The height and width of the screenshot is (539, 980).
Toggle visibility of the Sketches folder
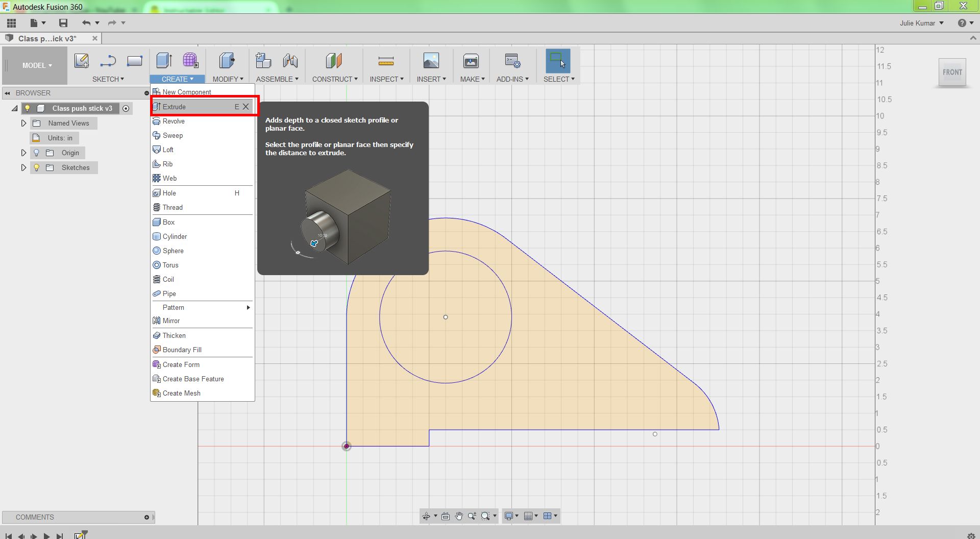click(36, 167)
